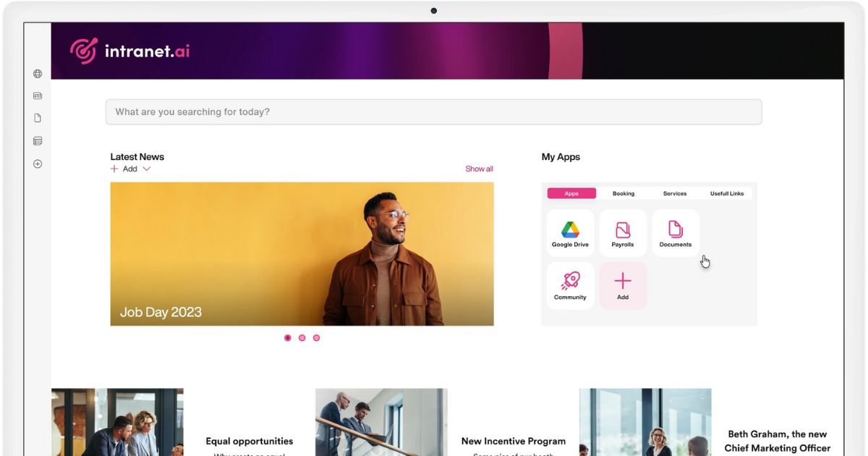Viewport: 868px width, 456px height.
Task: Open the Payrolls app
Action: (x=623, y=234)
